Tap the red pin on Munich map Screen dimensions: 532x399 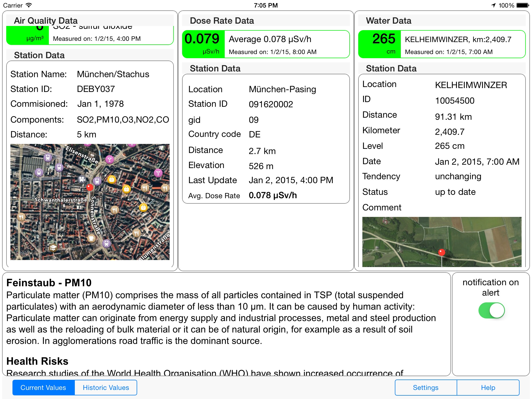[90, 187]
